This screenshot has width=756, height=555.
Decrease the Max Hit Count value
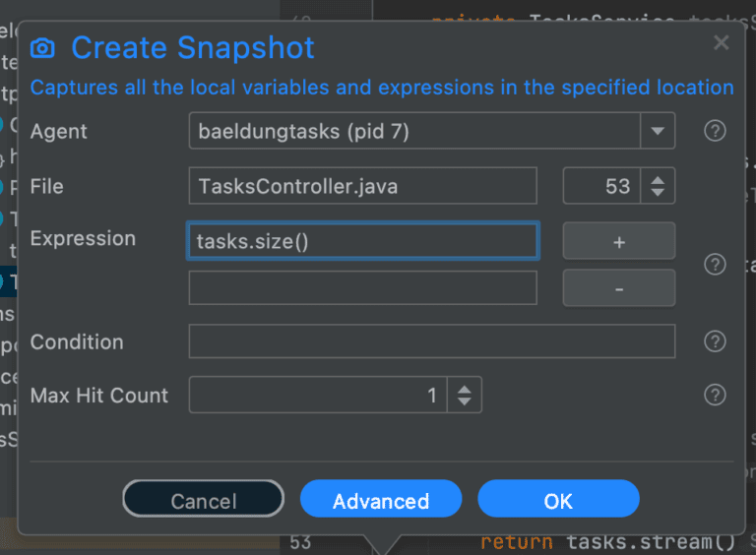(464, 402)
